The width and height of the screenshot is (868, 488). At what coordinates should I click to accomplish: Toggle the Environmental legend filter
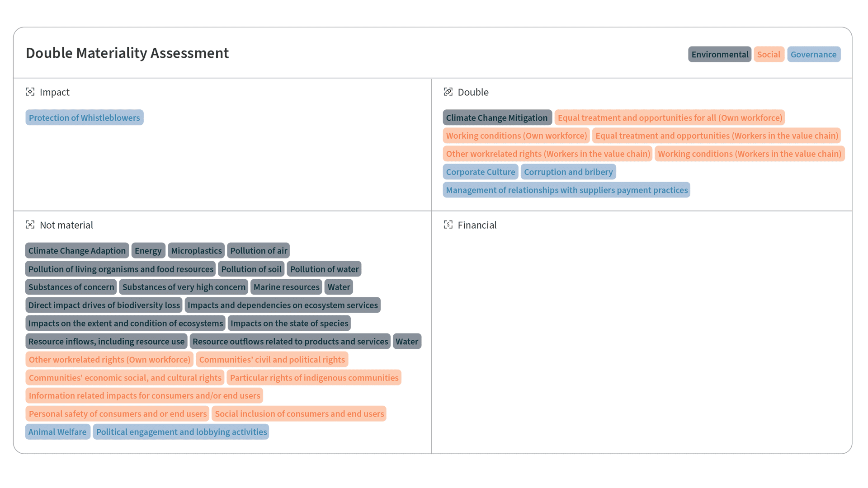click(x=720, y=54)
